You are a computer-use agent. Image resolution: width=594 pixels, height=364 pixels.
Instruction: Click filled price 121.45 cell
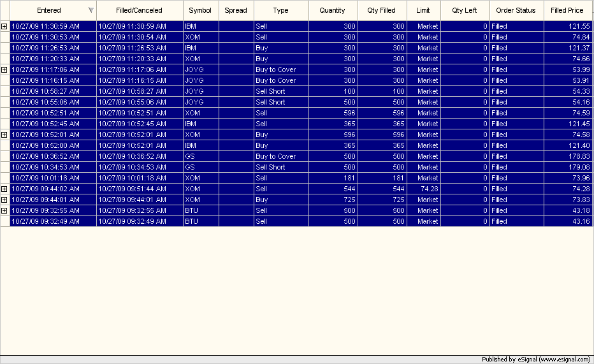pyautogui.click(x=568, y=124)
